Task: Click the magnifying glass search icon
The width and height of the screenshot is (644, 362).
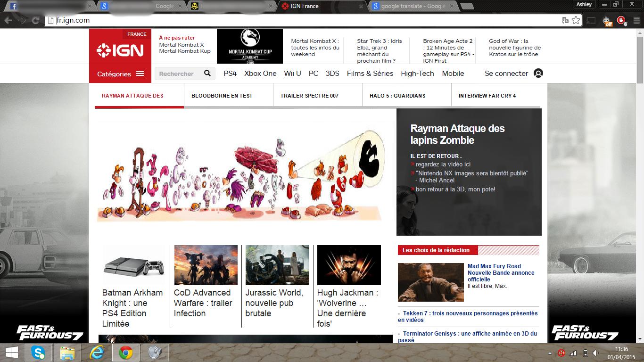Action: coord(207,74)
